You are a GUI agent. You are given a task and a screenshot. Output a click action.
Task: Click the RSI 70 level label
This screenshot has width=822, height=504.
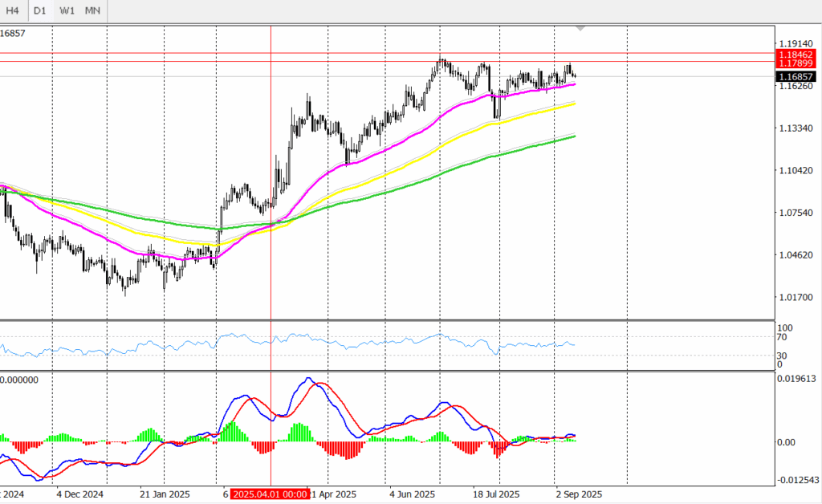(x=783, y=338)
